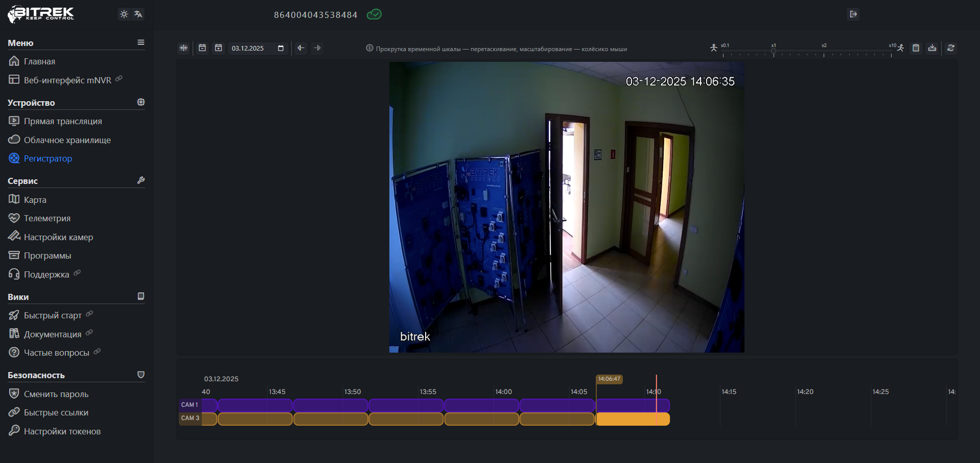
Task: Open the Документация link
Action: [53, 334]
